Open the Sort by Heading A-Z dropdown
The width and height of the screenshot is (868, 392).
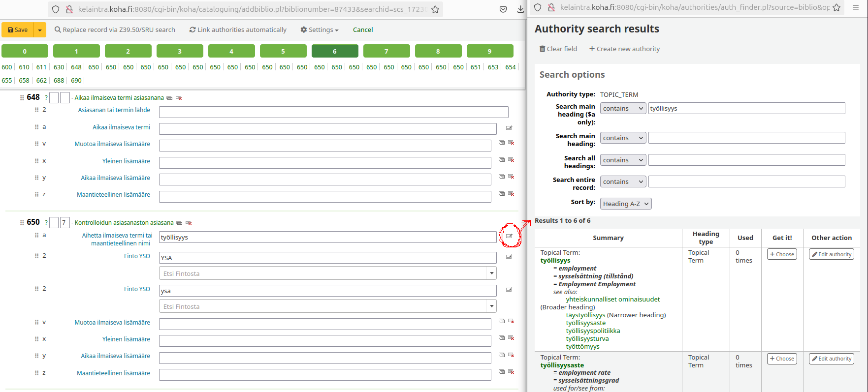[626, 204]
